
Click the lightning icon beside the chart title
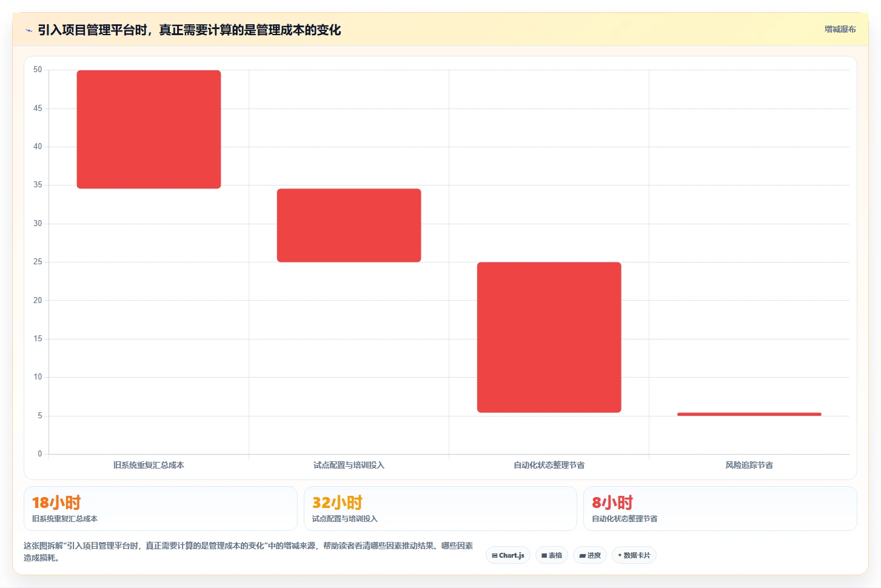(28, 30)
